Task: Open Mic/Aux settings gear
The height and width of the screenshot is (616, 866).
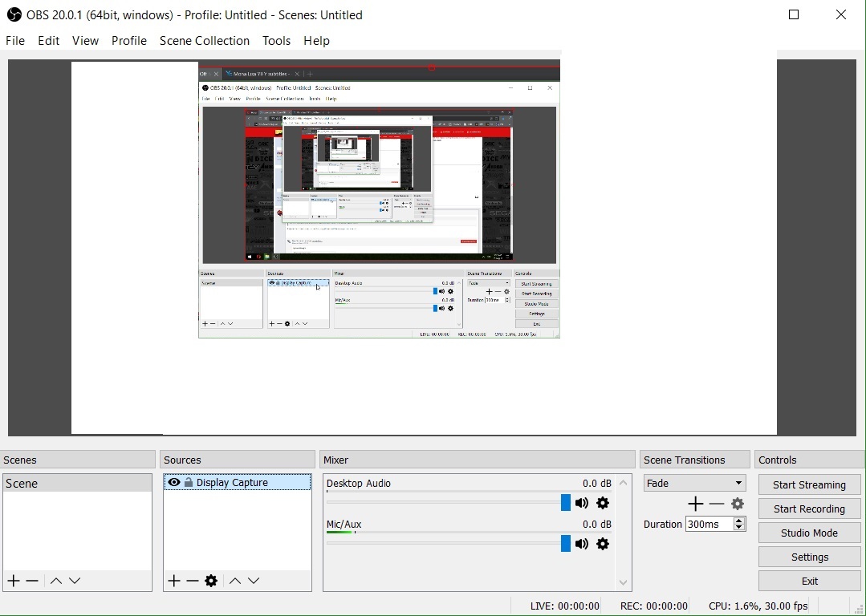Action: (604, 544)
